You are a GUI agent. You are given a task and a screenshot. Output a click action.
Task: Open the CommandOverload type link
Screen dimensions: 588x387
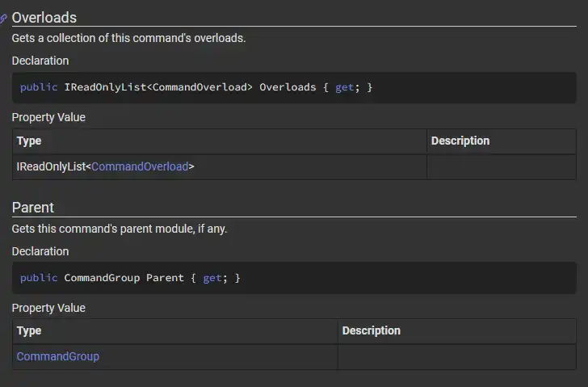[x=140, y=166]
